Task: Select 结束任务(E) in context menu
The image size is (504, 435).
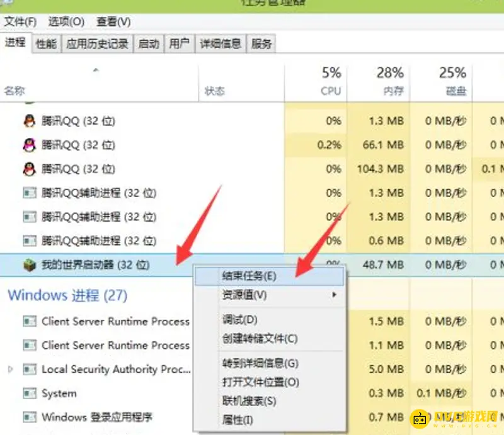Action: pyautogui.click(x=249, y=276)
